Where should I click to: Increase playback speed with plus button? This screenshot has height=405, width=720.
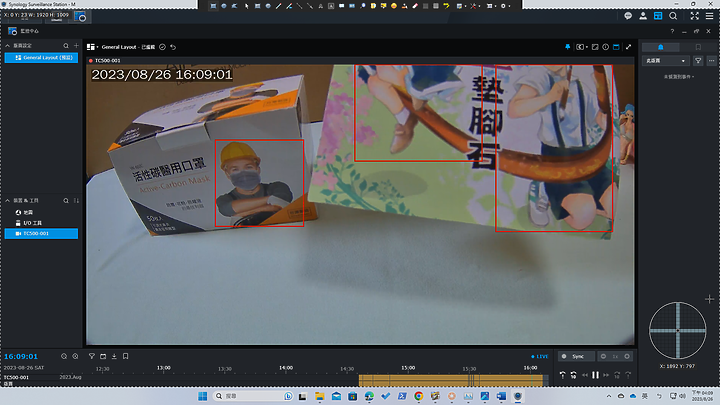627,356
